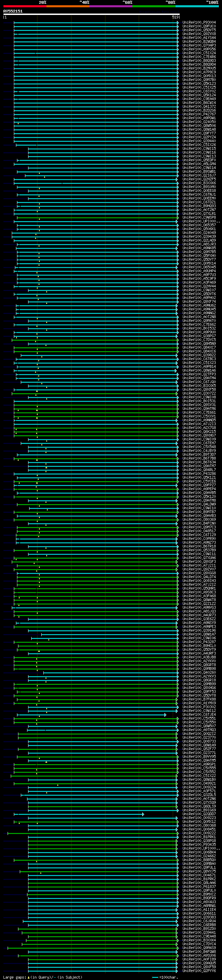Image resolution: width=222 pixels, height=980 pixels.
Task: Select hit label UniRef100_B0I531
Action: (199, 401)
